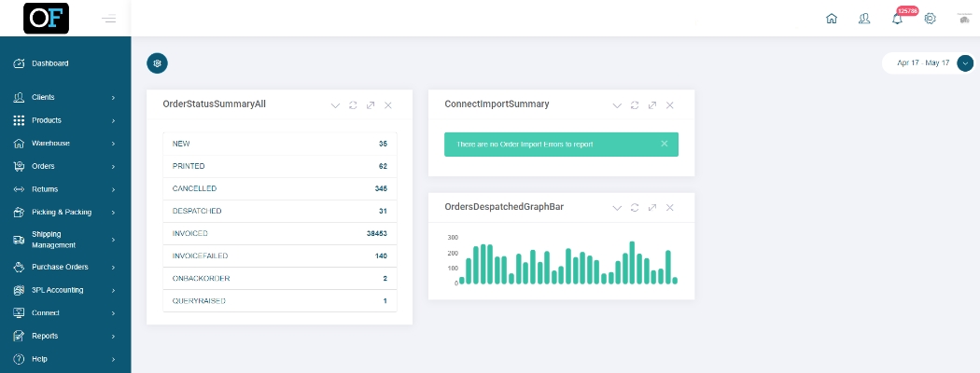Maximize the ConnectImportSummary widget
Viewport: 980px width, 373px height.
click(x=652, y=105)
